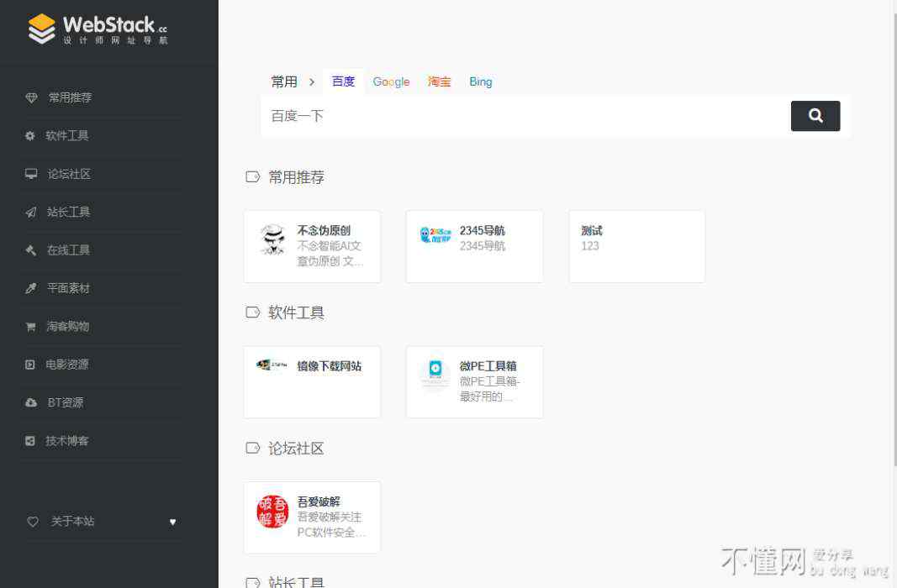
Task: Click the heart icon beside 关于本站
Action: 33,522
